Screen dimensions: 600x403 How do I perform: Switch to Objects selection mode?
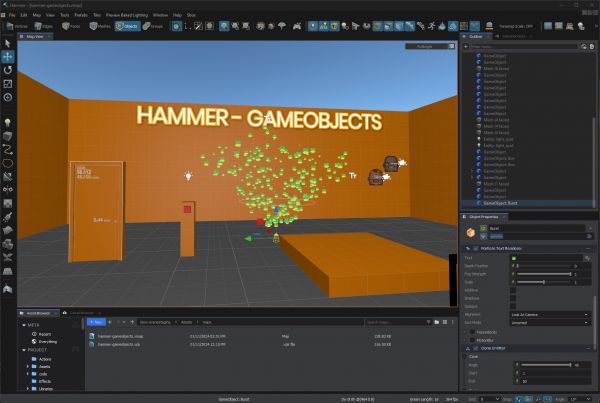(127, 26)
